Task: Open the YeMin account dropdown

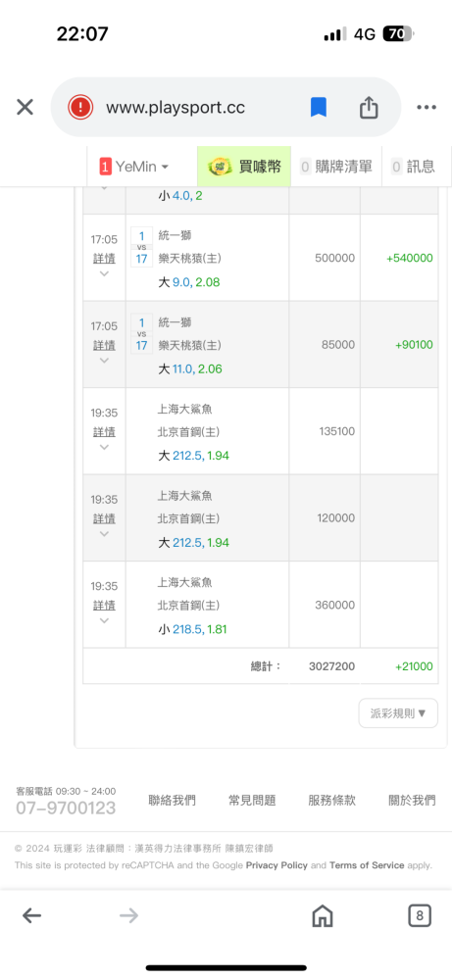Action: click(134, 167)
